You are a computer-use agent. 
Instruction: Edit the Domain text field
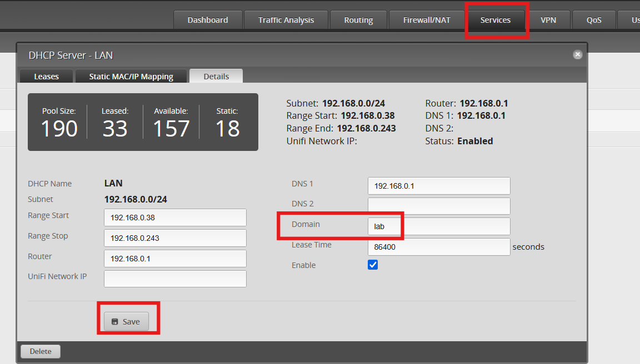(439, 226)
